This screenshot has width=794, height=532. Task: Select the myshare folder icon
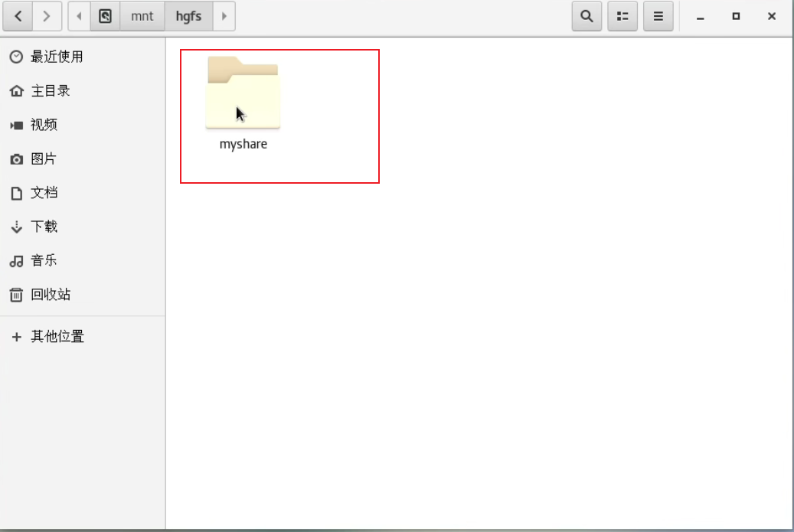[243, 92]
